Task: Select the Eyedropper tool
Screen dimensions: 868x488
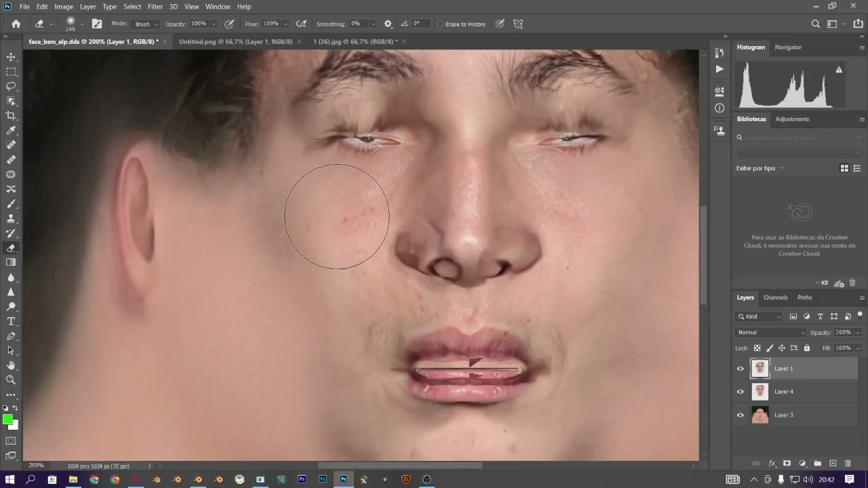Action: pos(11,130)
